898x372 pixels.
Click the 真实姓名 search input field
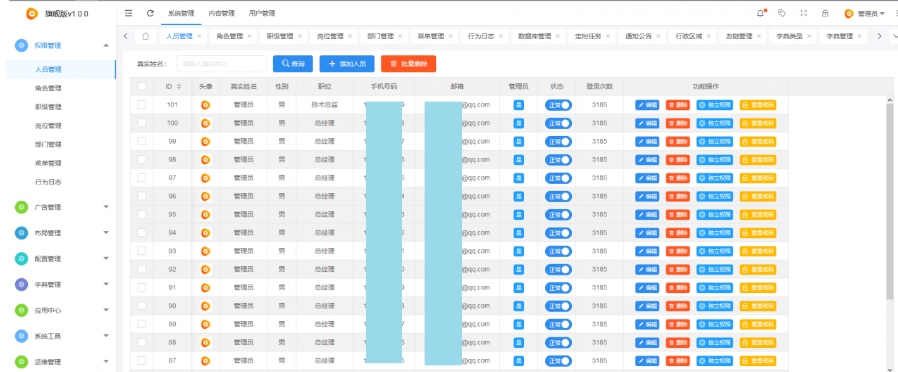pyautogui.click(x=222, y=64)
